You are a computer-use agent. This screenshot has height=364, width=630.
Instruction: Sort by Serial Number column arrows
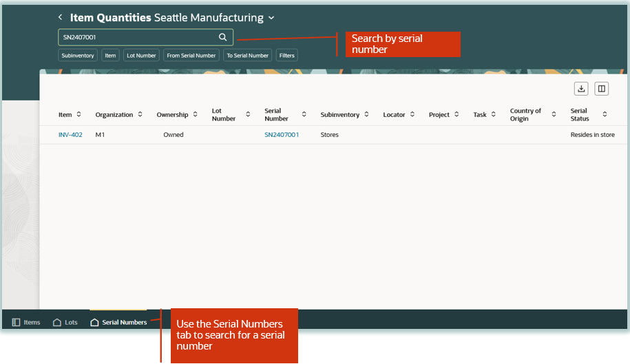[x=304, y=114]
